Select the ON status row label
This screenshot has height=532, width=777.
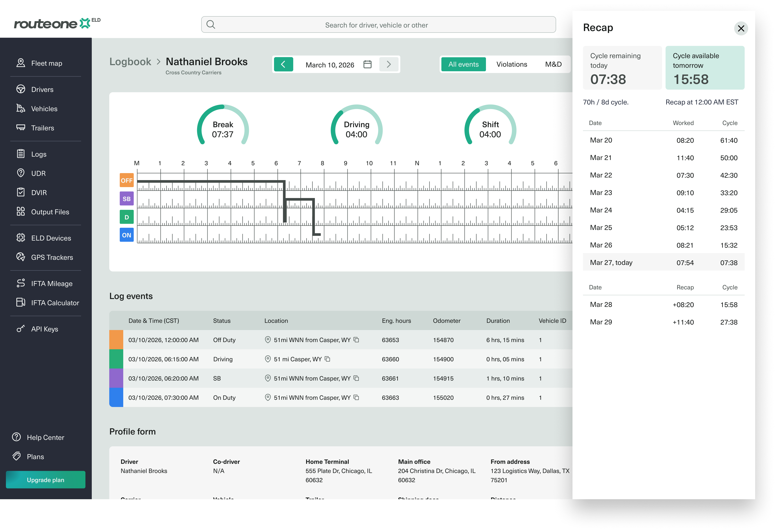pos(127,235)
